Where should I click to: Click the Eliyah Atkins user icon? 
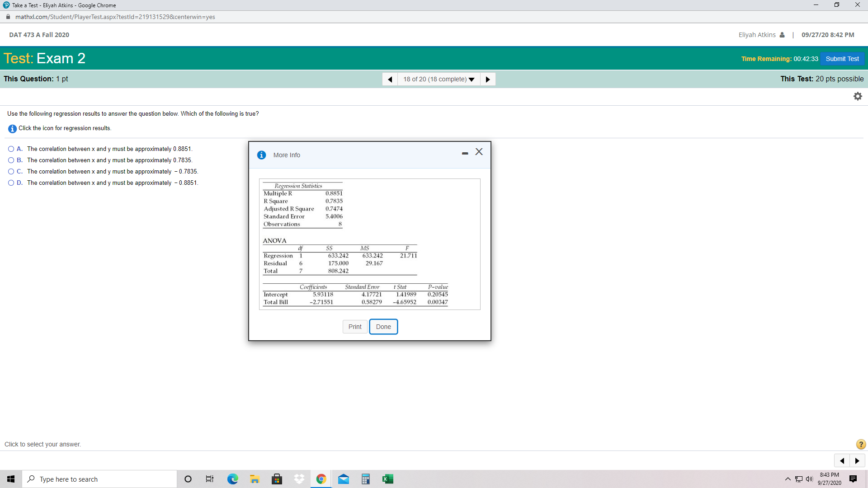[x=782, y=35]
